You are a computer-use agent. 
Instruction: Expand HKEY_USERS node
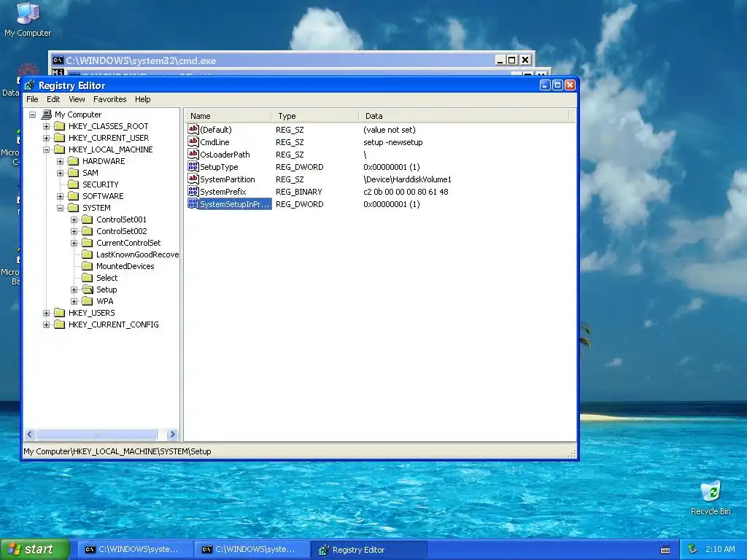click(46, 313)
